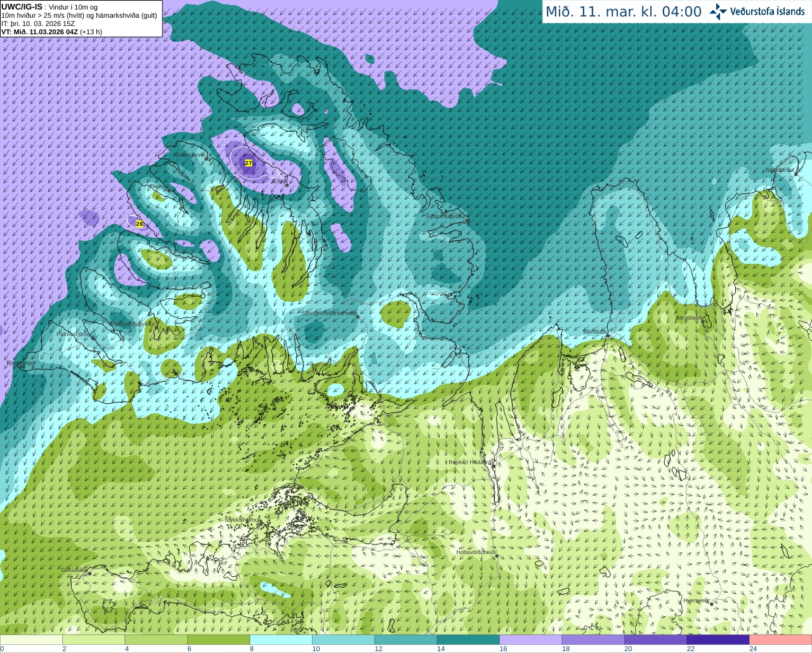812x653 pixels.
Task: Click the 14–16 m/s dark teal legend swatch
Action: [468, 639]
